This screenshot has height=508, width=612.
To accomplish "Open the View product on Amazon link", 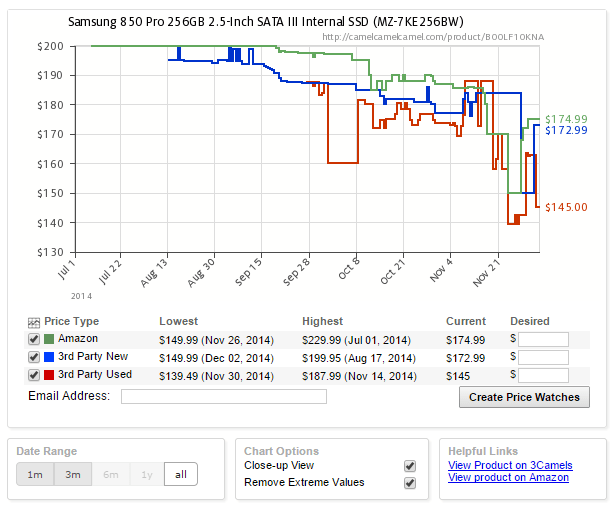I will coord(508,478).
